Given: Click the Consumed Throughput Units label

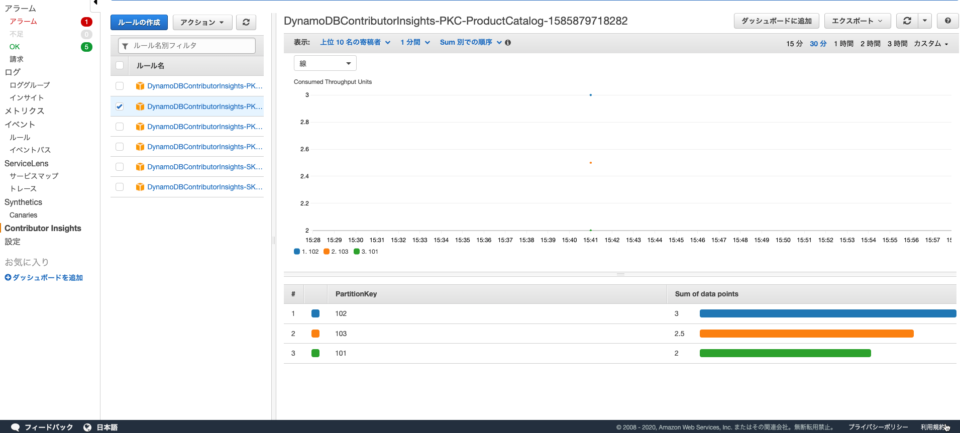Looking at the screenshot, I should click(332, 81).
